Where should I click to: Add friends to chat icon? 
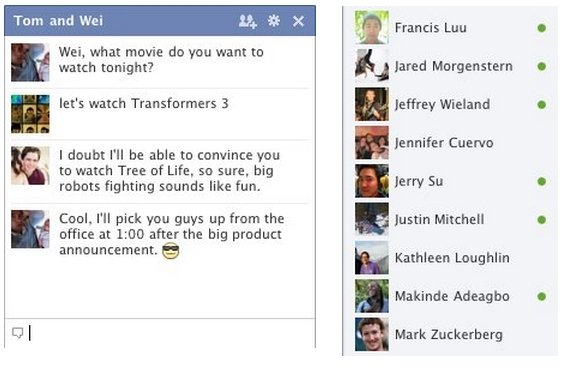pyautogui.click(x=248, y=21)
